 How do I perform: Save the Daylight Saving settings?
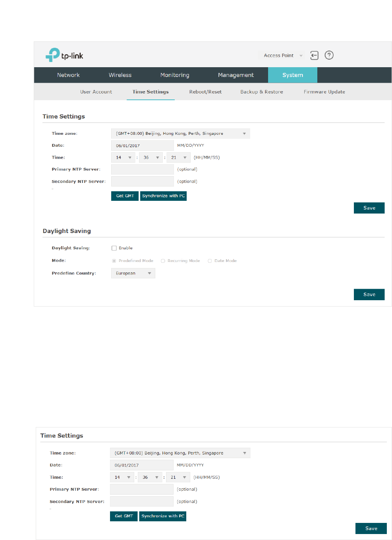click(369, 295)
